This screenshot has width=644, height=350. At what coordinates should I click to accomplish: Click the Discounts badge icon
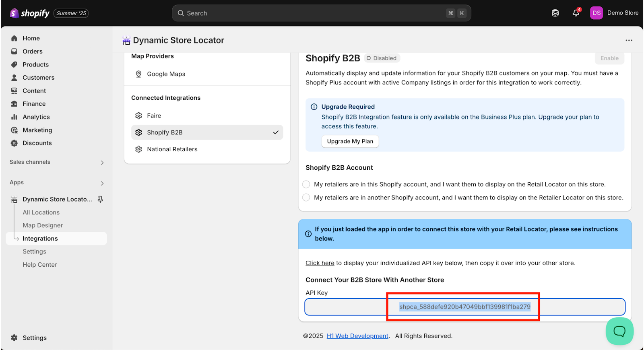pos(14,143)
